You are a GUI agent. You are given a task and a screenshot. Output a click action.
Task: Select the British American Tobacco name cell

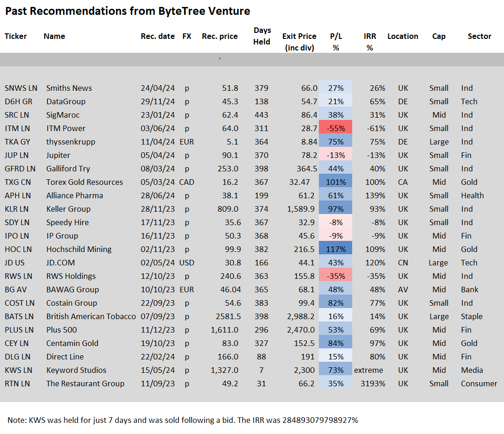point(91,316)
